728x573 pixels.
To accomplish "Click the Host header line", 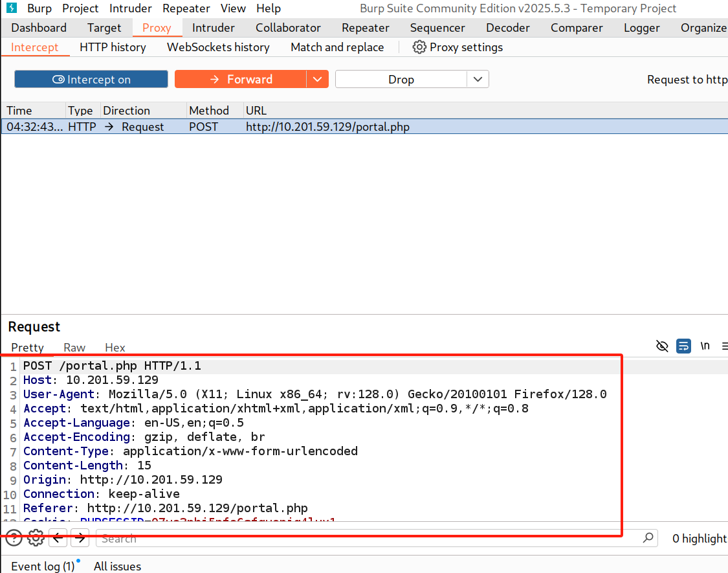I will 91,380.
